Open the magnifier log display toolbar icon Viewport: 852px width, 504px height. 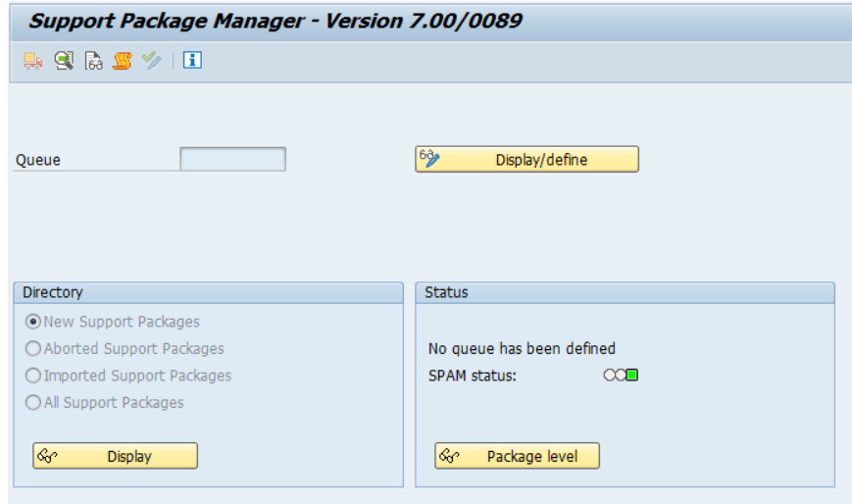tap(64, 61)
